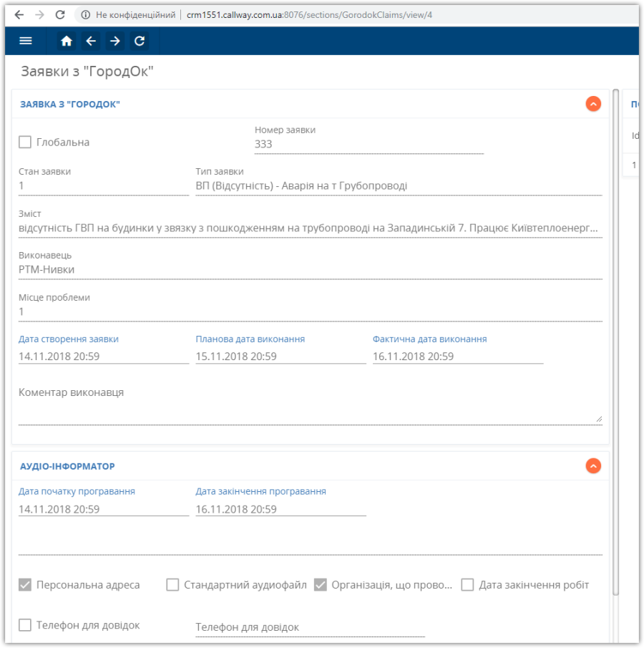Toggle the Глобальна checkbox
The height and width of the screenshot is (648, 644).
(x=25, y=142)
